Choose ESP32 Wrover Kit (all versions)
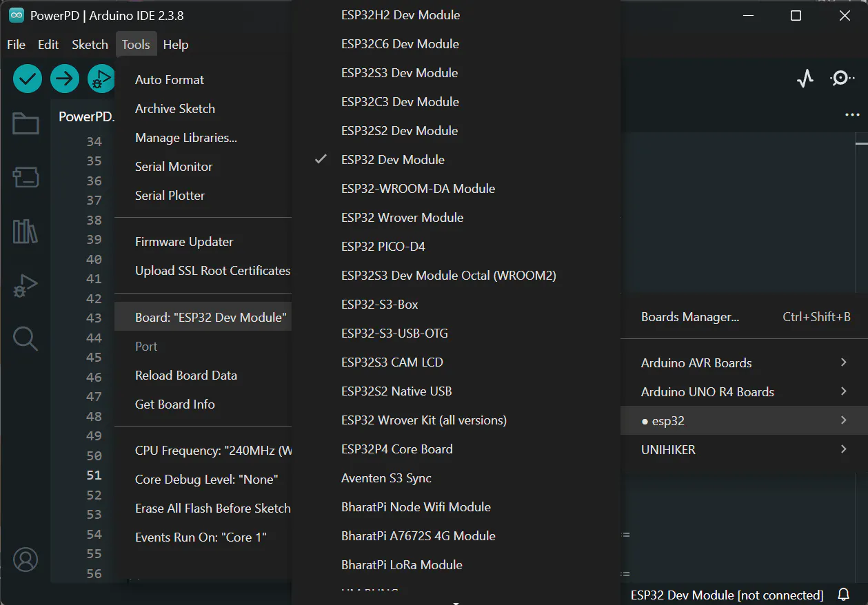The height and width of the screenshot is (605, 868). (x=456, y=420)
